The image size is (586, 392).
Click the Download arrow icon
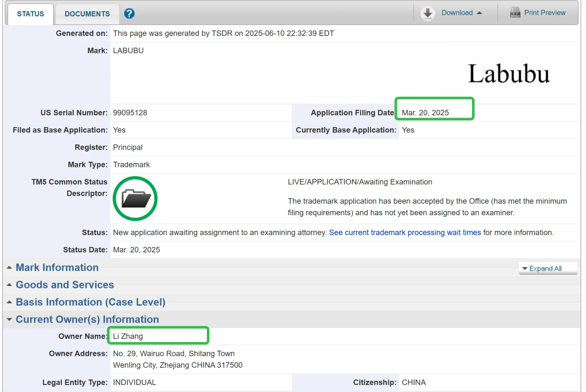(x=428, y=13)
